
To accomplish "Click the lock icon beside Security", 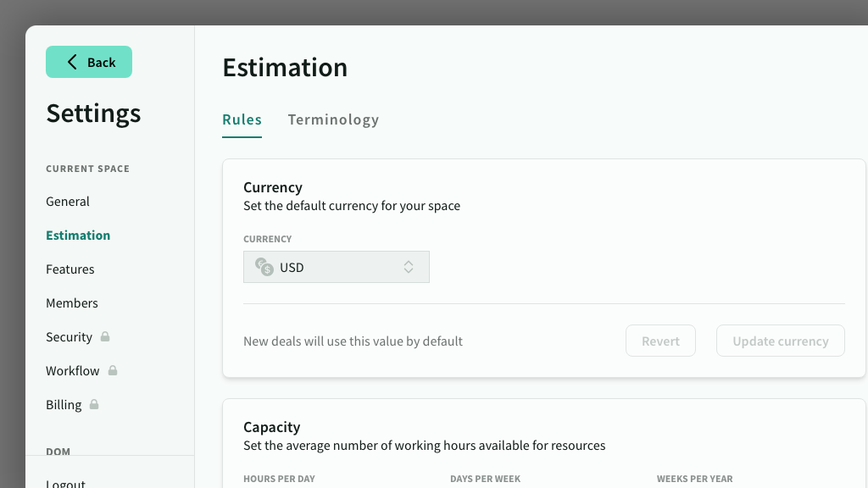I will tap(103, 336).
